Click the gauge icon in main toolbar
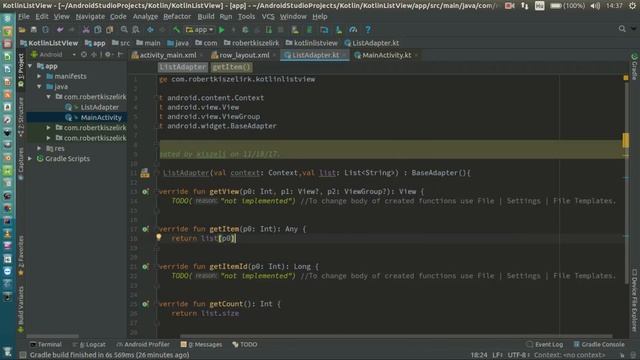640x360 pixels. click(x=353, y=30)
